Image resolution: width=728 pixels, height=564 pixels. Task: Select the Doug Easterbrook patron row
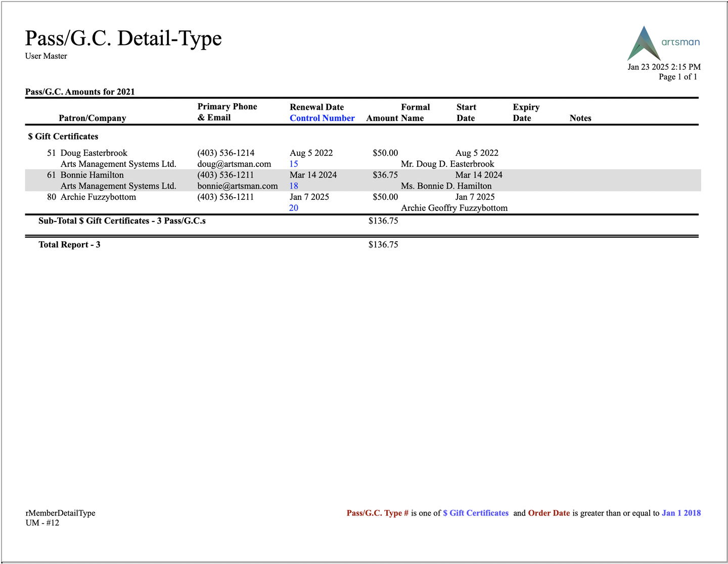pyautogui.click(x=363, y=158)
